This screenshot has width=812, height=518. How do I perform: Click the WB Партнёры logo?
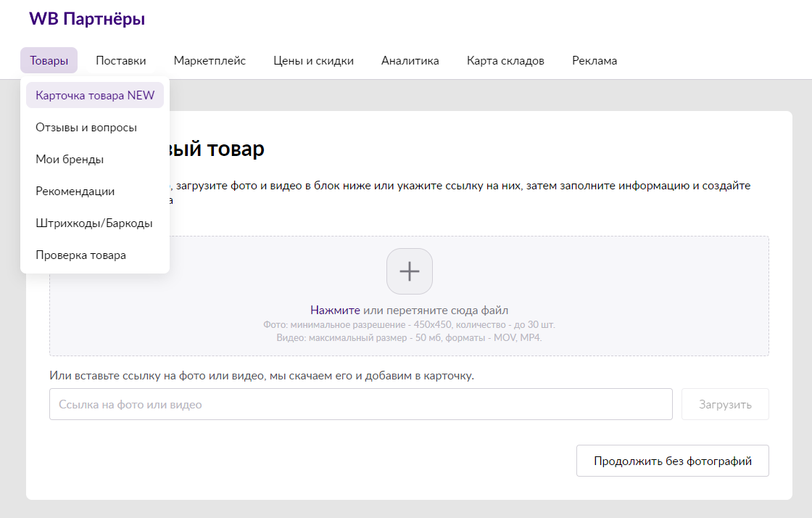tap(87, 19)
